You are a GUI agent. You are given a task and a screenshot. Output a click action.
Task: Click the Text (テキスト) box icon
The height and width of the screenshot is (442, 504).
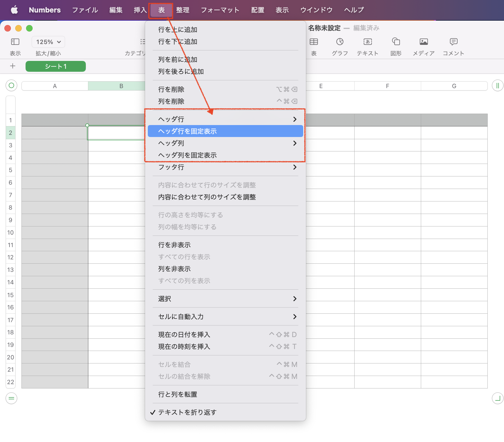(368, 42)
